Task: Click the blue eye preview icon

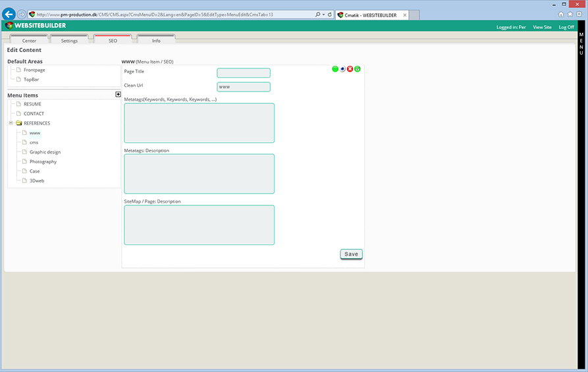Action: click(342, 68)
